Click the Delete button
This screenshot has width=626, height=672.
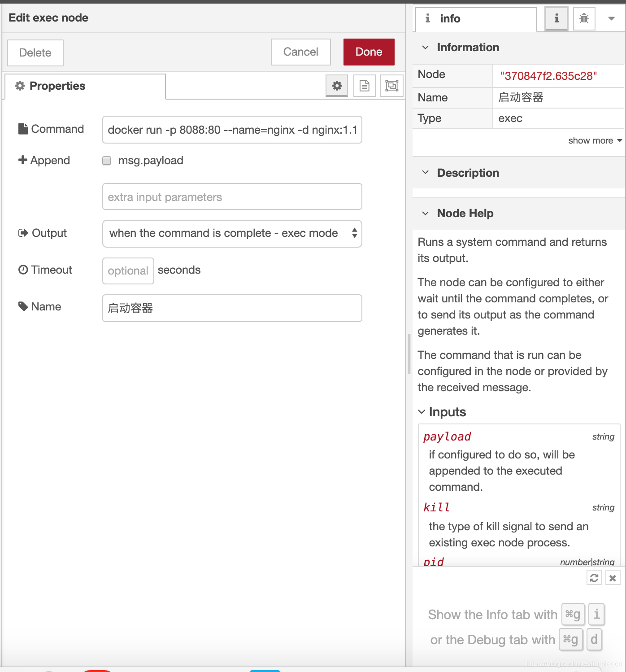pyautogui.click(x=35, y=52)
